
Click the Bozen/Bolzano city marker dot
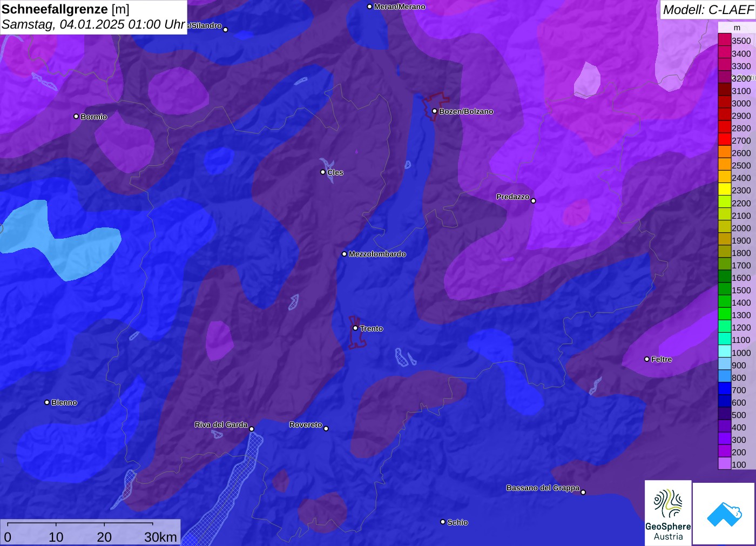[x=434, y=111]
